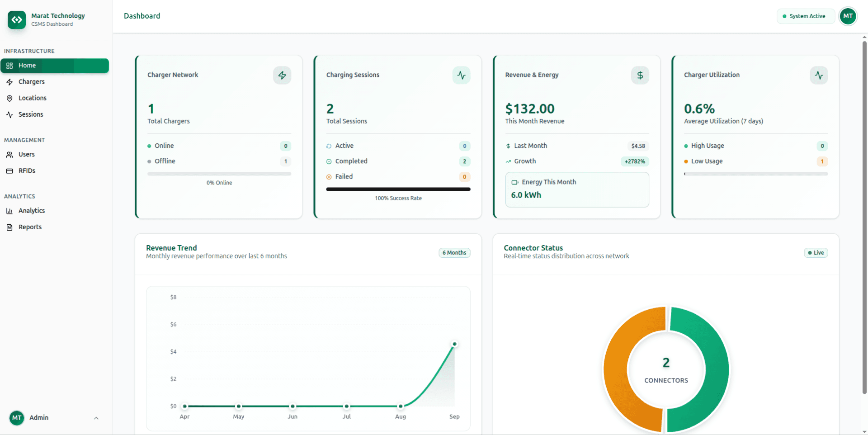Screen dimensions: 868x435
Task: Open the Users management page
Action: [55, 155]
